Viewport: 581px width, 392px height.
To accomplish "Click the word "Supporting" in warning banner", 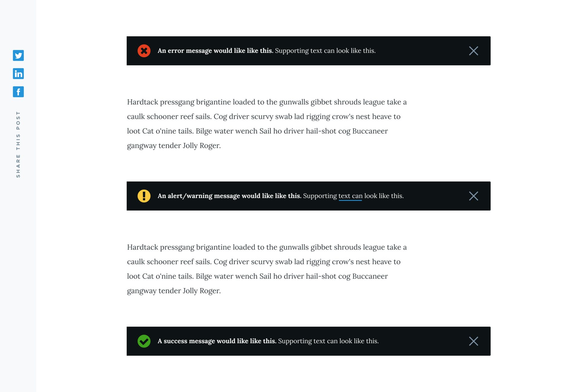I will tap(320, 196).
